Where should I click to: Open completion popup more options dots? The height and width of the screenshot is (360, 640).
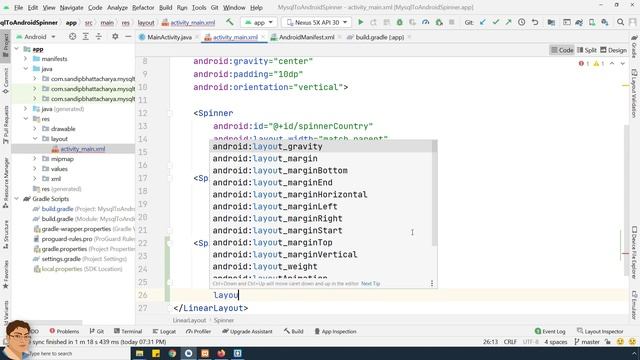pos(432,283)
